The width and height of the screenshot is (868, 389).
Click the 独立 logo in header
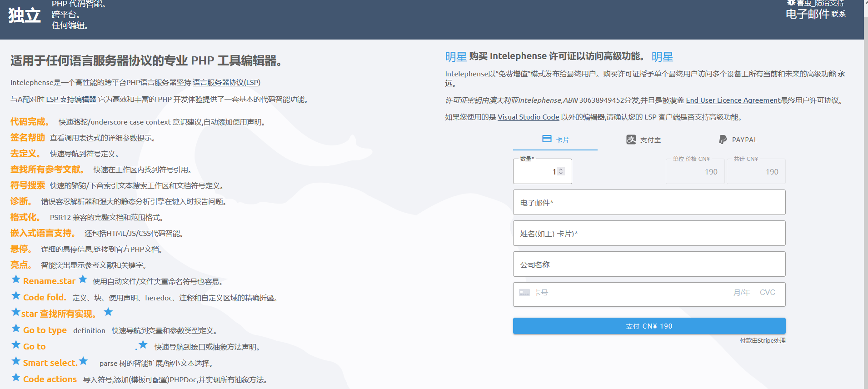click(x=25, y=15)
